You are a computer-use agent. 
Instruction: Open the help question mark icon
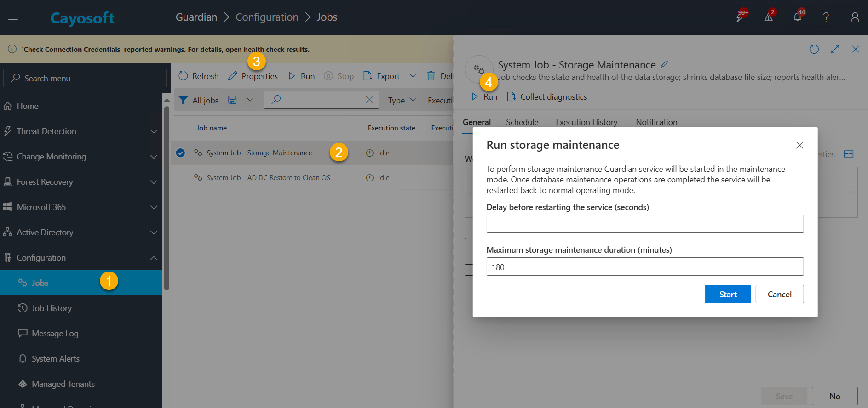(826, 17)
